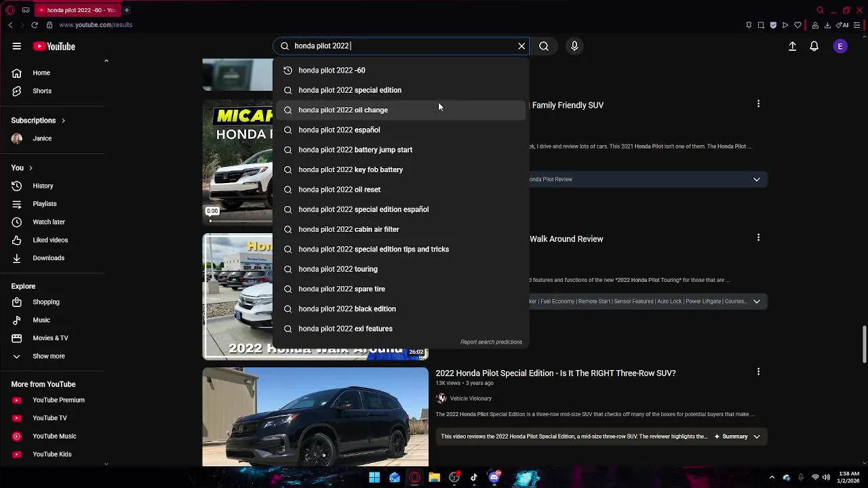Select suggestion honda pilot 2022 key fob battery
868x488 pixels.
pyautogui.click(x=400, y=169)
